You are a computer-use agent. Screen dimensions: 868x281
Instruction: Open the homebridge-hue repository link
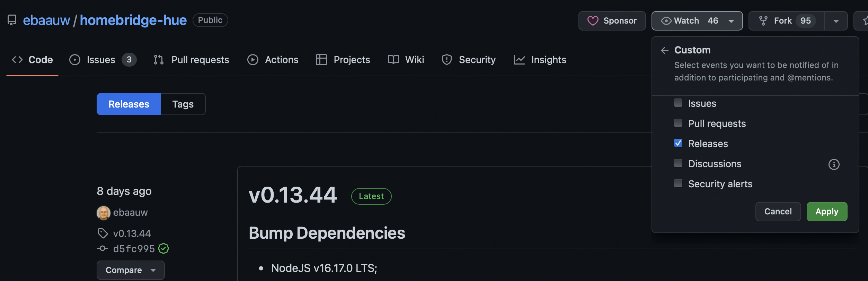[x=133, y=20]
